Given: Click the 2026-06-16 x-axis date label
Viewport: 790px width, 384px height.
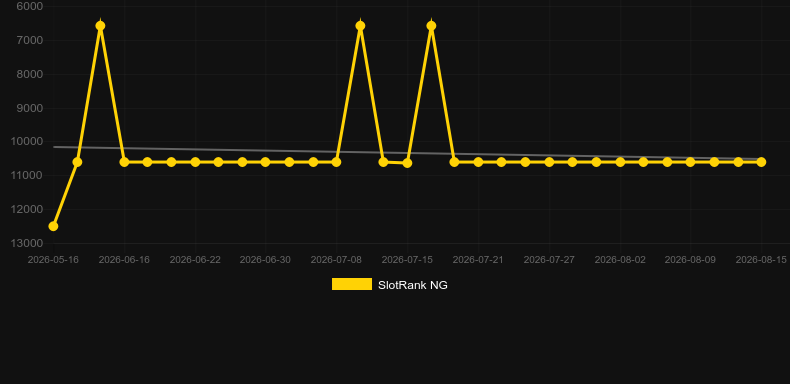Looking at the screenshot, I should tap(124, 260).
